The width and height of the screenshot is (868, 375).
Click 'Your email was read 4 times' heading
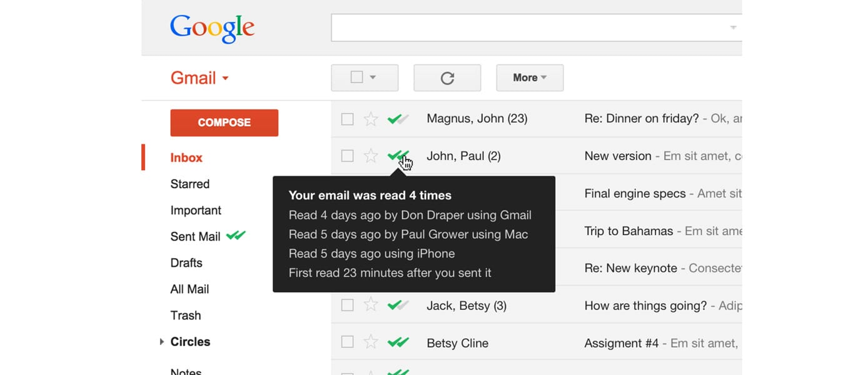coord(370,195)
